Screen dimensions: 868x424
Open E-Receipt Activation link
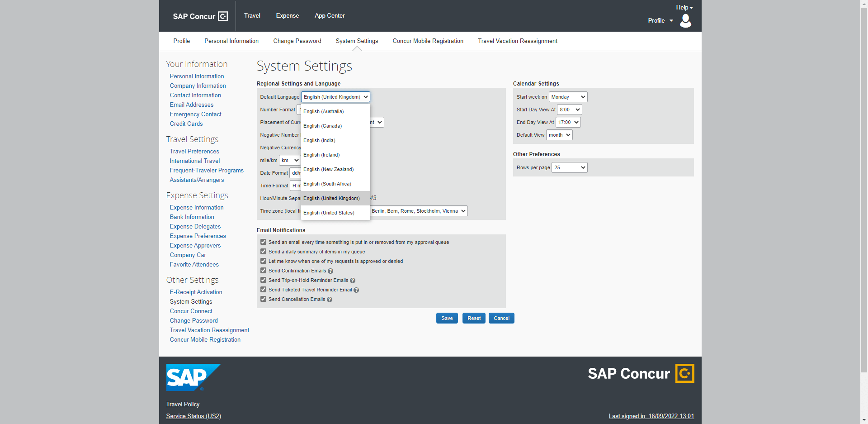tap(196, 292)
